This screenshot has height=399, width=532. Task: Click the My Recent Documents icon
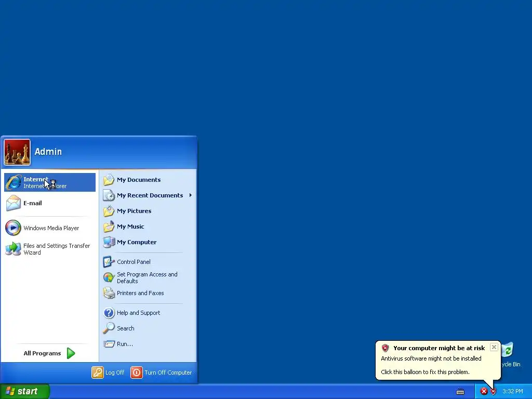pos(109,195)
